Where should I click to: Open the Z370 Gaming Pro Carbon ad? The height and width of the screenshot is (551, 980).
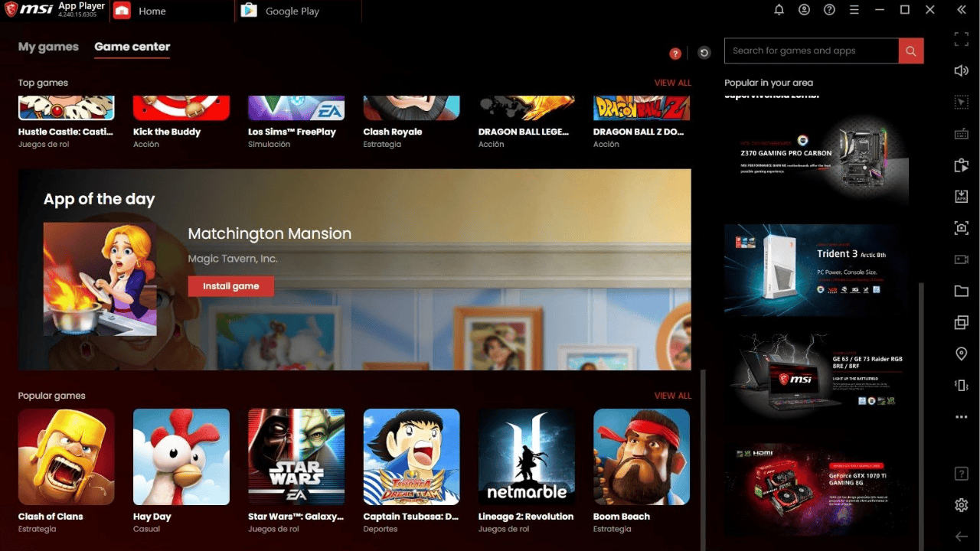[817, 160]
